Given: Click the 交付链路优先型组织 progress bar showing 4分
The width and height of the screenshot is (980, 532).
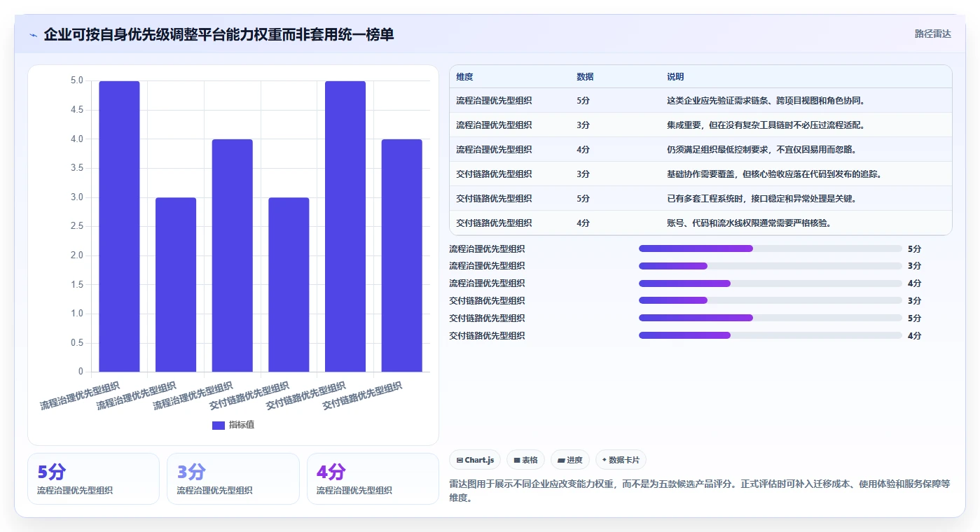Looking at the screenshot, I should (x=770, y=335).
